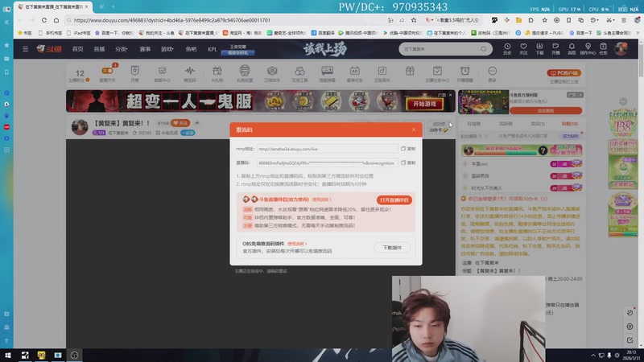Open the hamburger menu in Douyu header
Viewport: 644px width, 362px height.
pyautogui.click(x=26, y=49)
